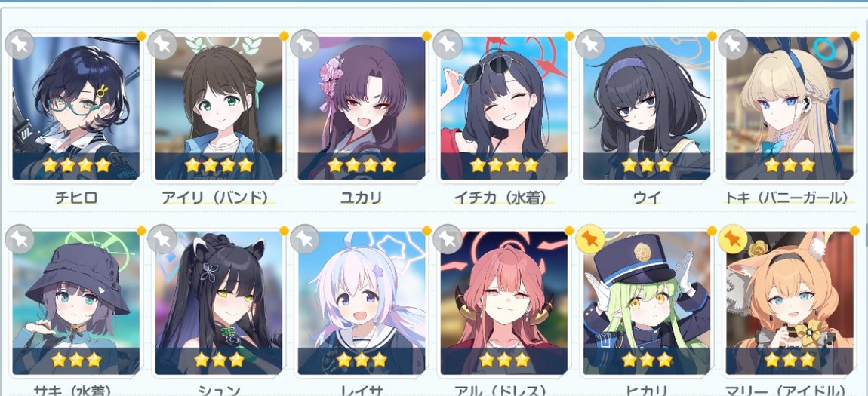Toggle gray pin on bucket-hat サキ card

coord(20,239)
